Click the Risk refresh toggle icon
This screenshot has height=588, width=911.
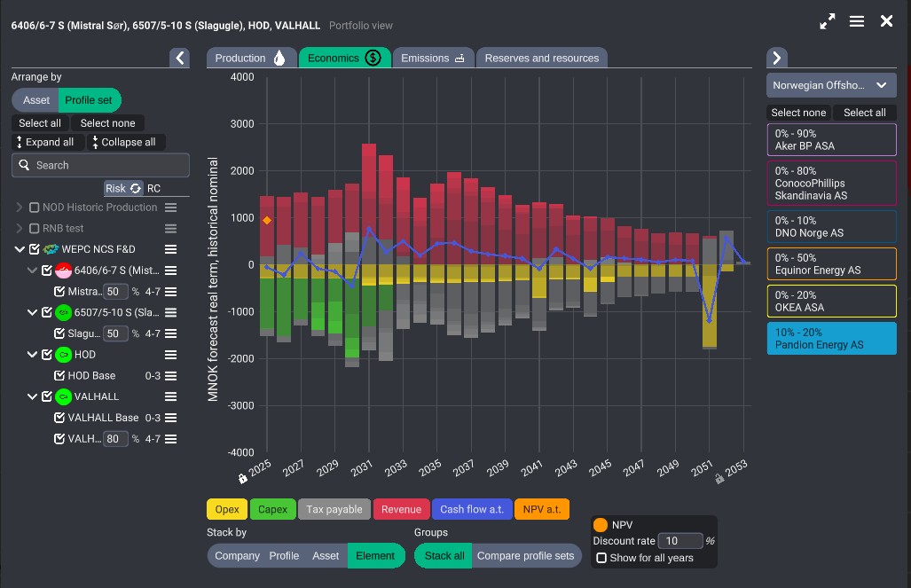pyautogui.click(x=136, y=188)
